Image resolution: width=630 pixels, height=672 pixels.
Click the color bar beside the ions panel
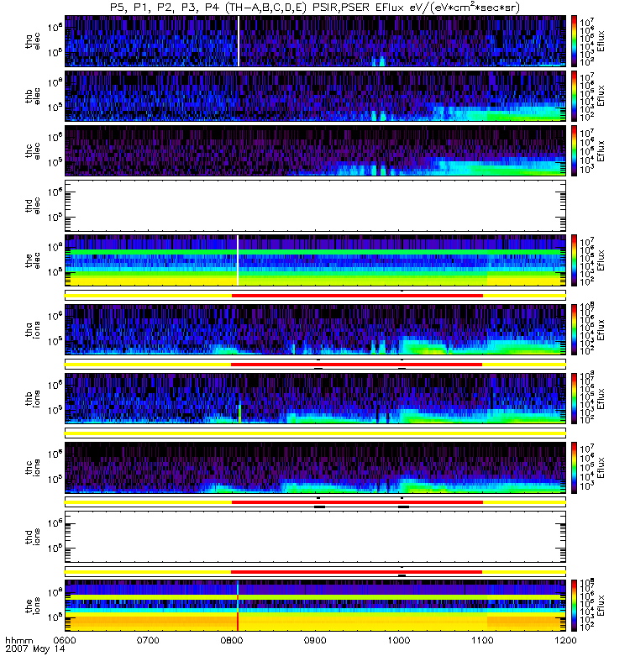574,606
